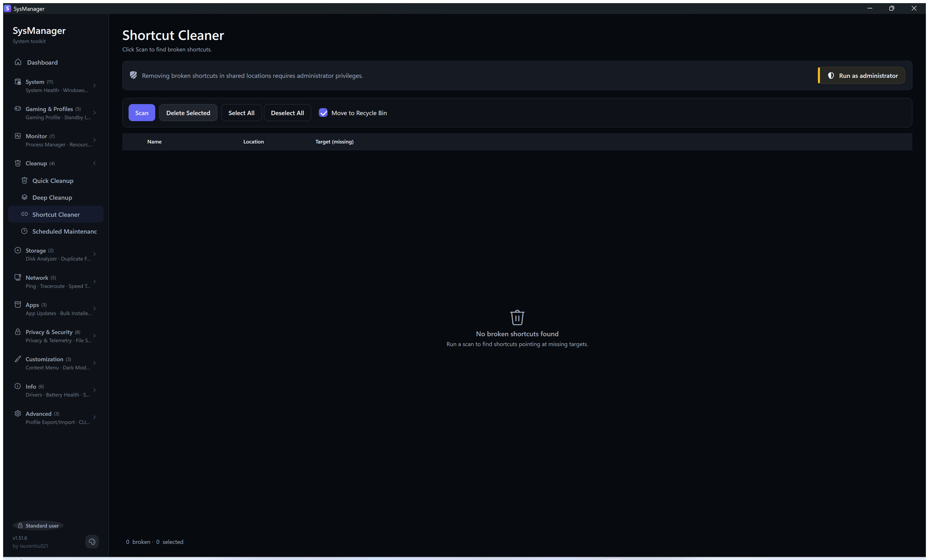Expand the Gaming & Profiles chevron
Screen dimensions: 929x560
[x=94, y=113]
